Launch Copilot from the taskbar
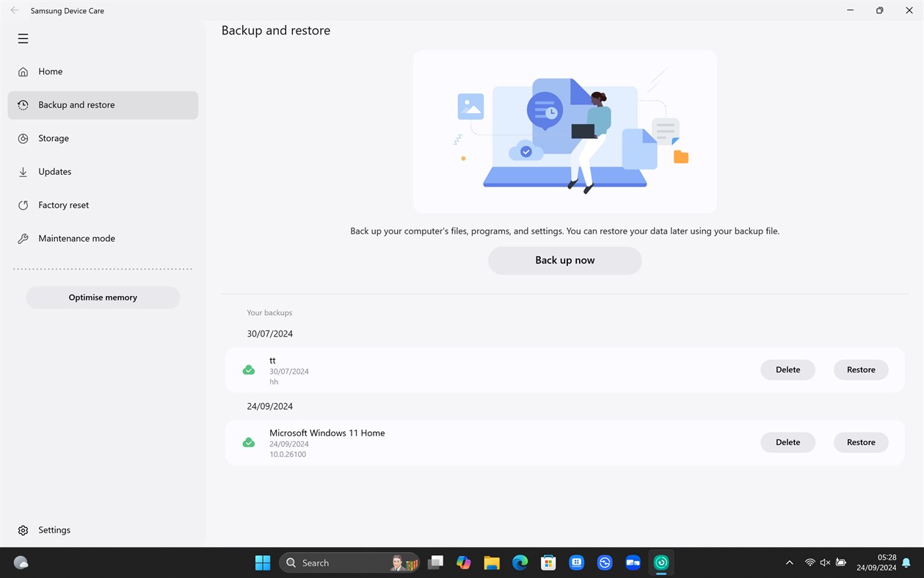This screenshot has height=578, width=924. [464, 562]
